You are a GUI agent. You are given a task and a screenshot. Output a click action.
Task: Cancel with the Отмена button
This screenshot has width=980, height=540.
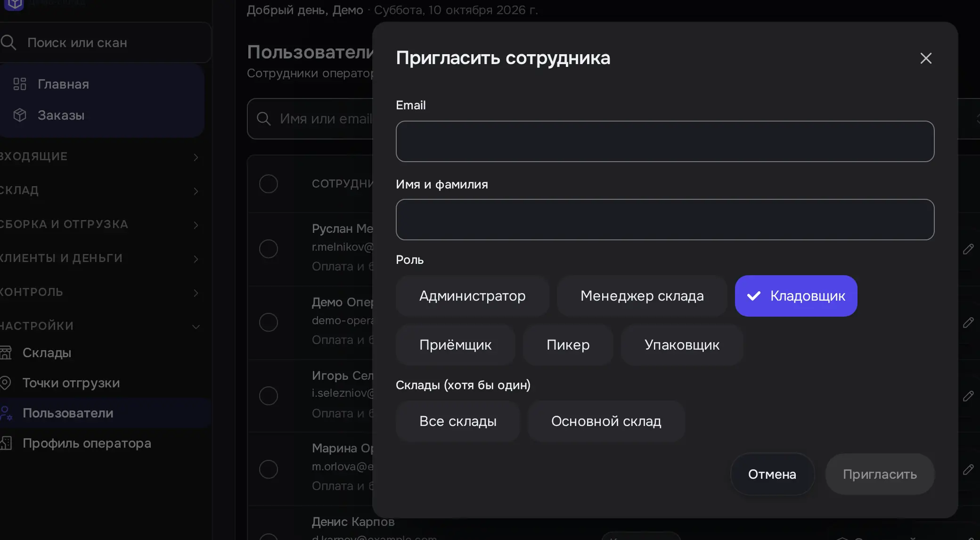tap(772, 474)
